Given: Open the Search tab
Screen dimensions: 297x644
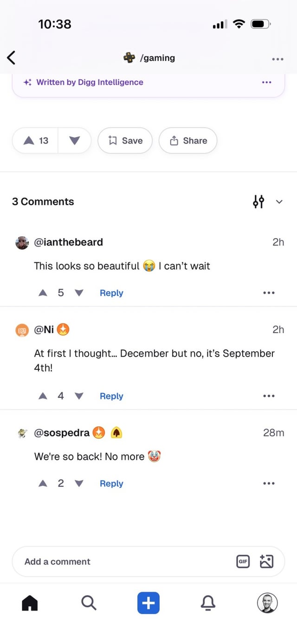Looking at the screenshot, I should pos(88,603).
